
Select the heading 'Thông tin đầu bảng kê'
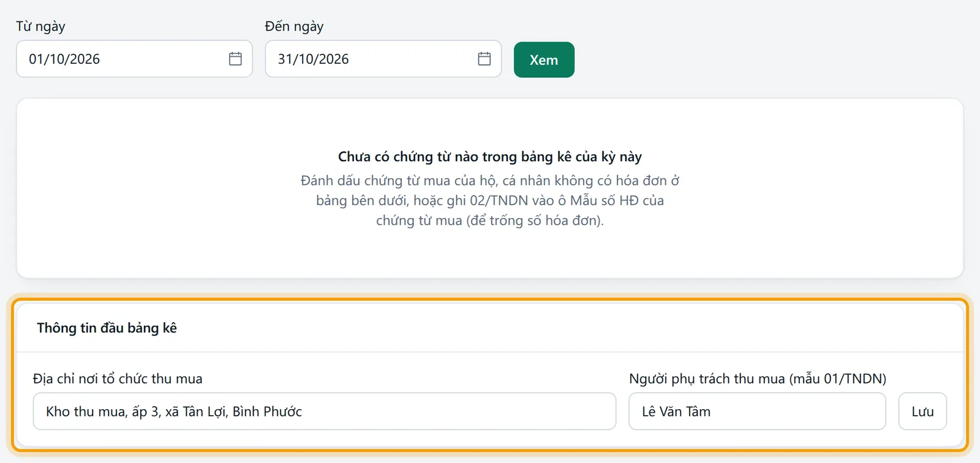(x=107, y=328)
